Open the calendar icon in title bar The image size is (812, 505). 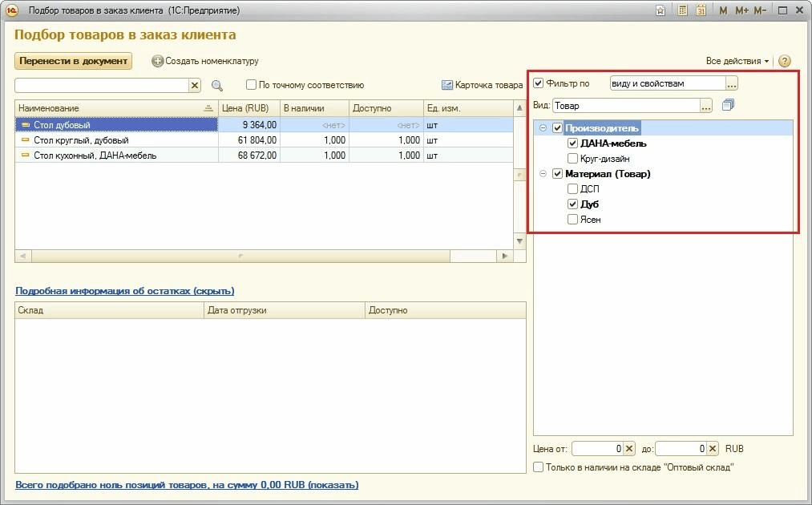pos(701,10)
